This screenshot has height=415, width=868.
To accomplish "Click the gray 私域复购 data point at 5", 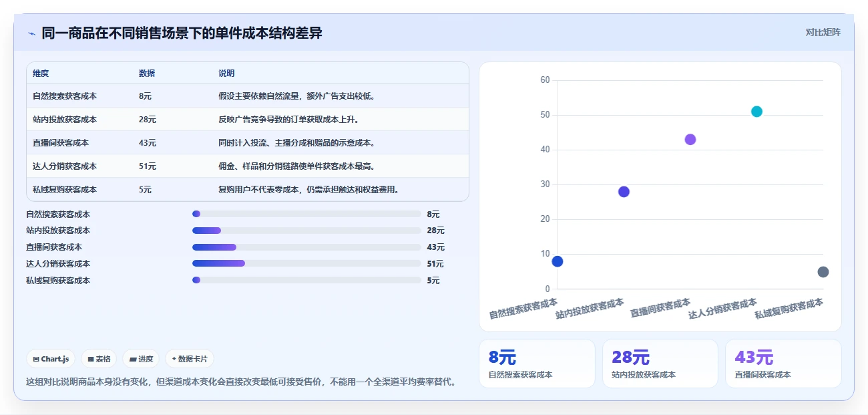I will (x=823, y=272).
